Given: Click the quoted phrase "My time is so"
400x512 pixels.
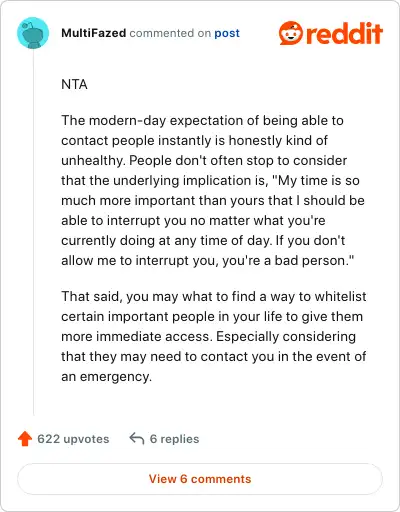Looking at the screenshot, I should click(x=316, y=180).
